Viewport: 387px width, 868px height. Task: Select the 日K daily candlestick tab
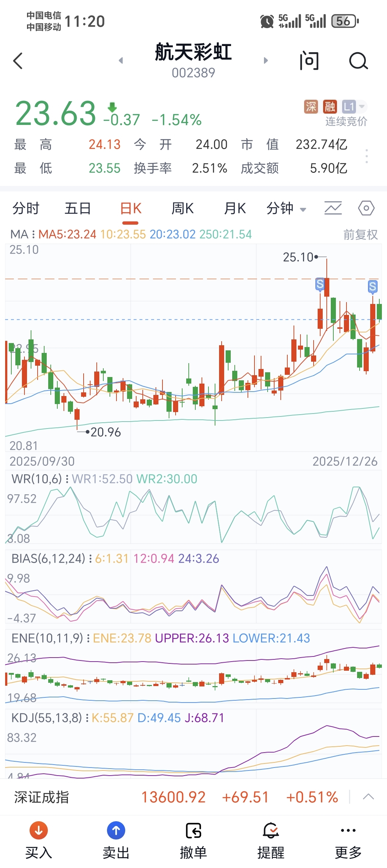131,209
